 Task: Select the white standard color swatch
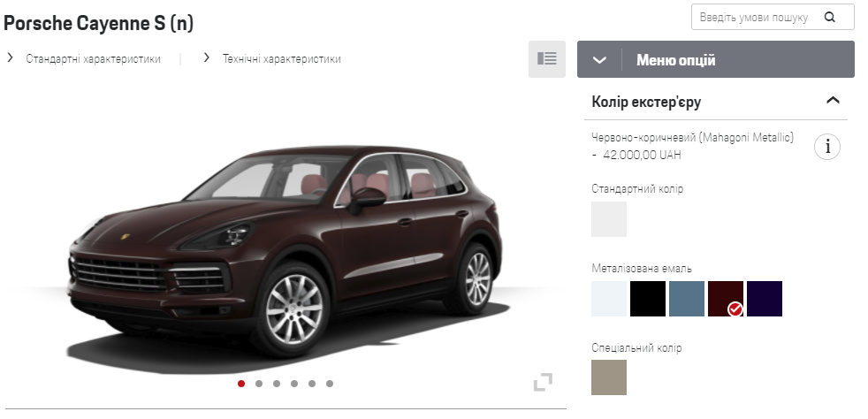coord(609,219)
